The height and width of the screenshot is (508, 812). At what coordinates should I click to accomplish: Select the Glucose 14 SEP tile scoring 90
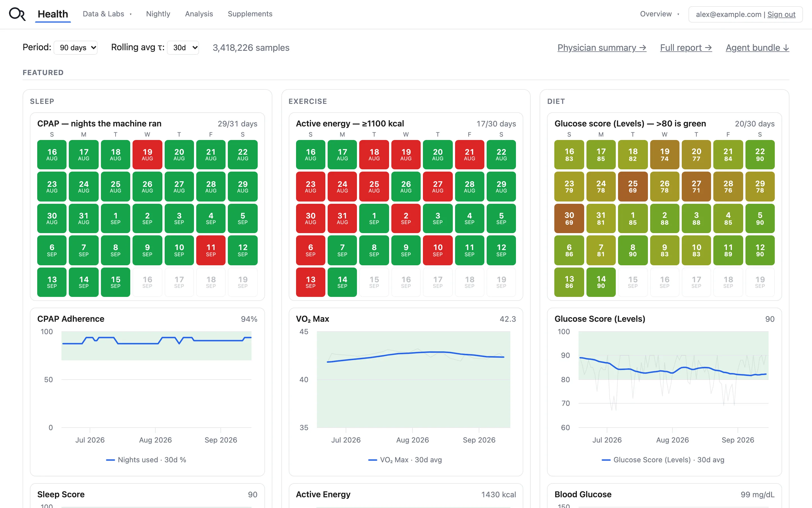601,282
